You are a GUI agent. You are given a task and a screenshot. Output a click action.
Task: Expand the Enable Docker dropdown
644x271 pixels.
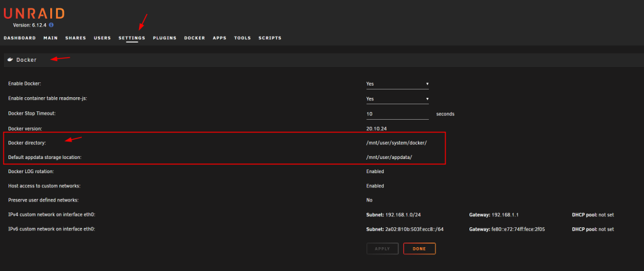397,84
